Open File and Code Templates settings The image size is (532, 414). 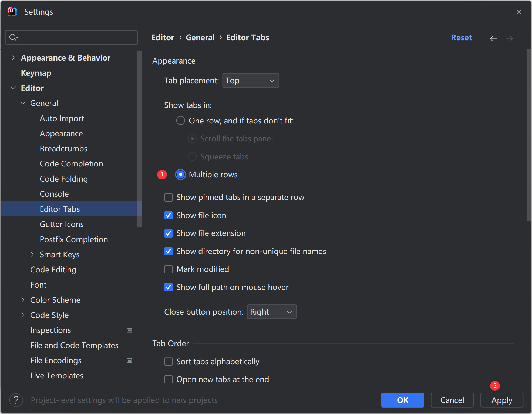74,345
